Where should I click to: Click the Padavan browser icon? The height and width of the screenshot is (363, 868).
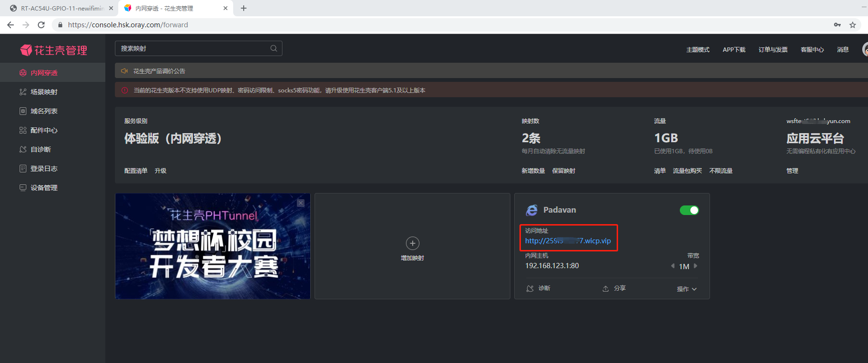pos(531,210)
